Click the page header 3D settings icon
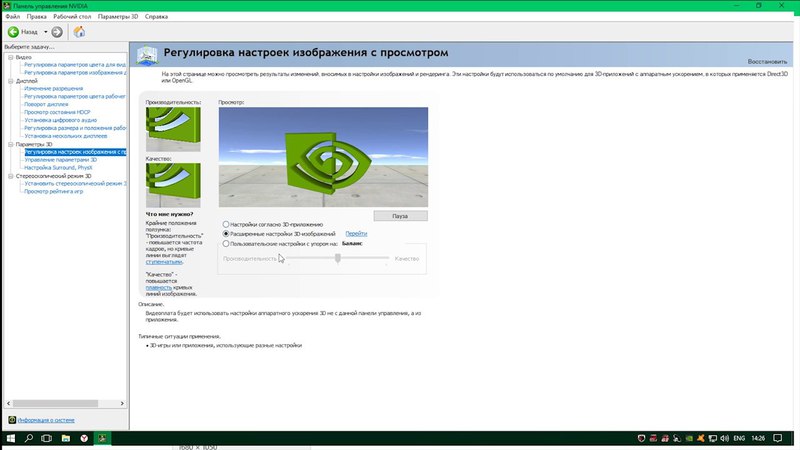This screenshot has width=800, height=450. 147,55
